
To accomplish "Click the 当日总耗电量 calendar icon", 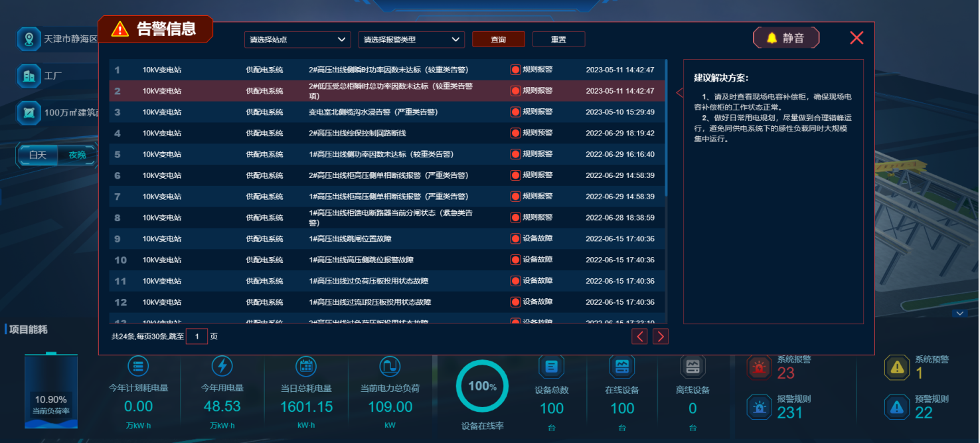I will pos(306,366).
